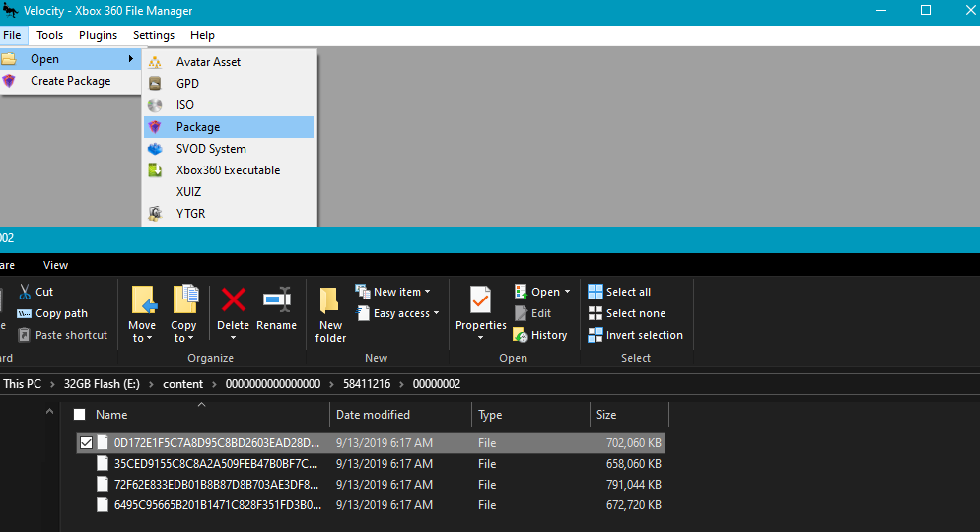Maximize the Velocity window
Viewport: 980px width, 532px height.
pos(926,11)
